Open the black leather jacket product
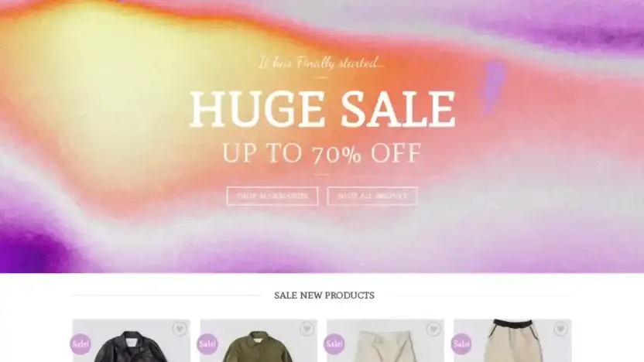 pyautogui.click(x=131, y=347)
